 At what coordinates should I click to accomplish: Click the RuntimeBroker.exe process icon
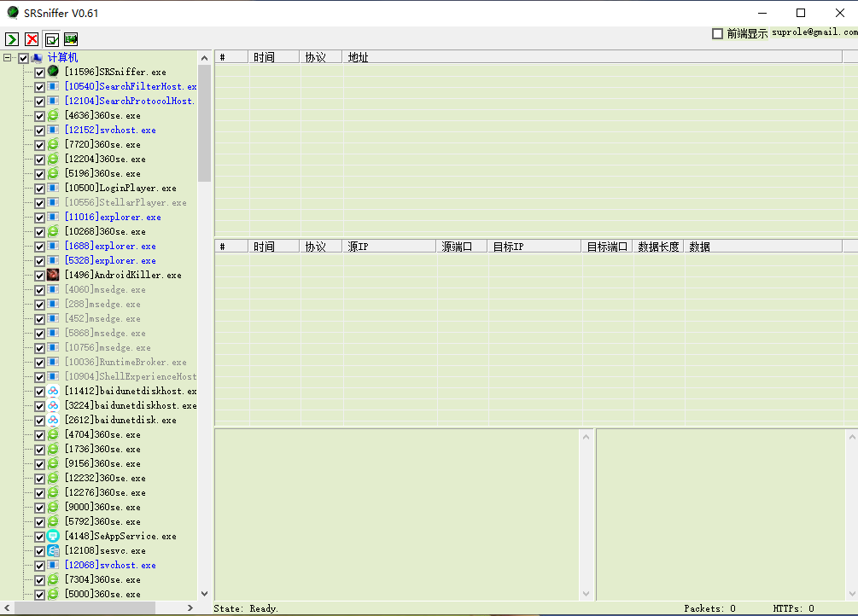coord(53,362)
